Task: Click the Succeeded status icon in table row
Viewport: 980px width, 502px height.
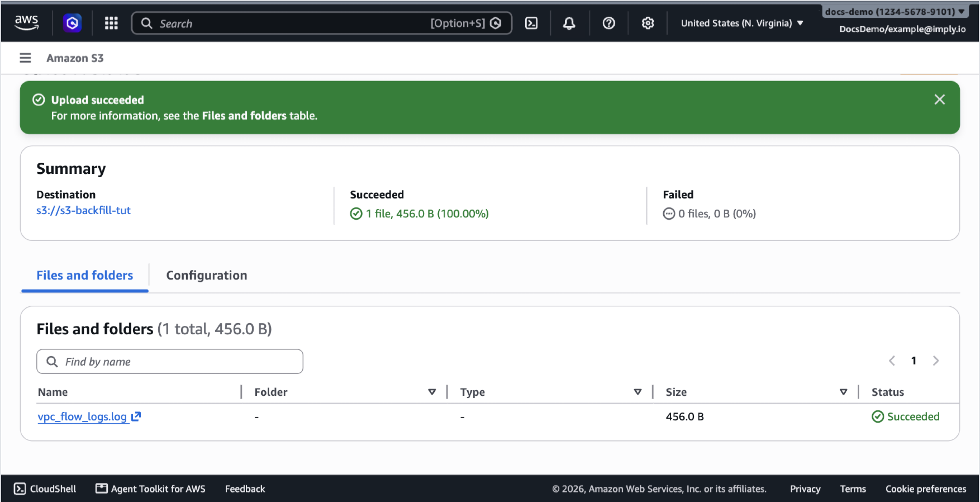Action: (x=878, y=417)
